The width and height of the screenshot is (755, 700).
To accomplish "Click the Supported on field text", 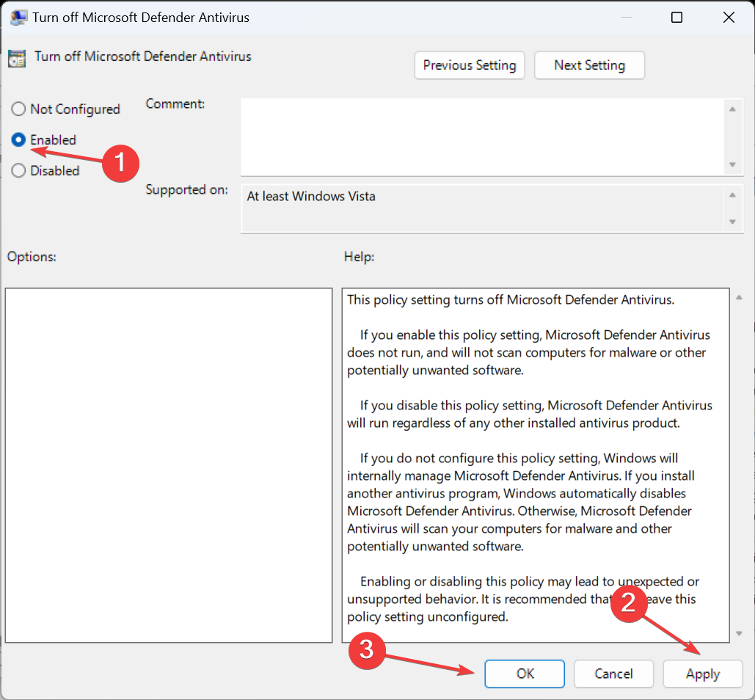I will (311, 197).
